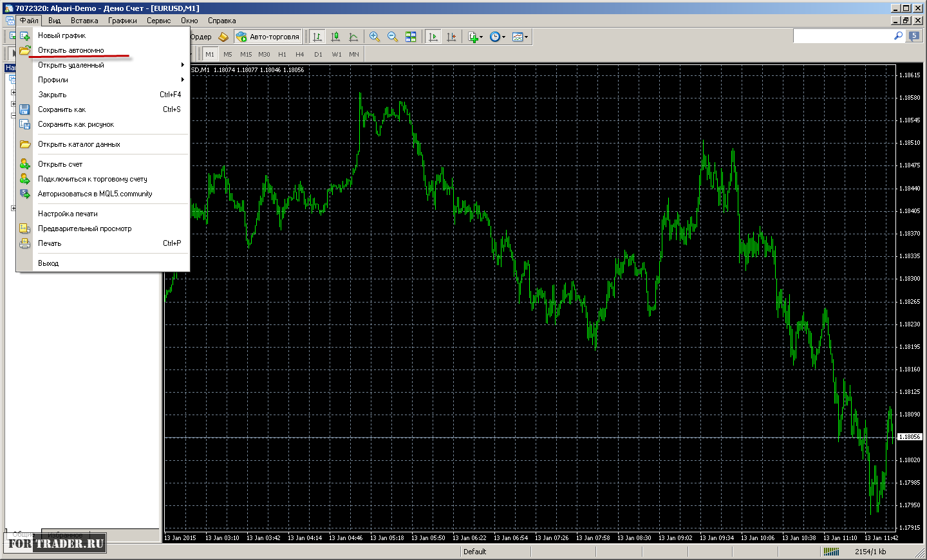Click the bar chart icon in the toolbar
The image size is (927, 560).
(317, 37)
